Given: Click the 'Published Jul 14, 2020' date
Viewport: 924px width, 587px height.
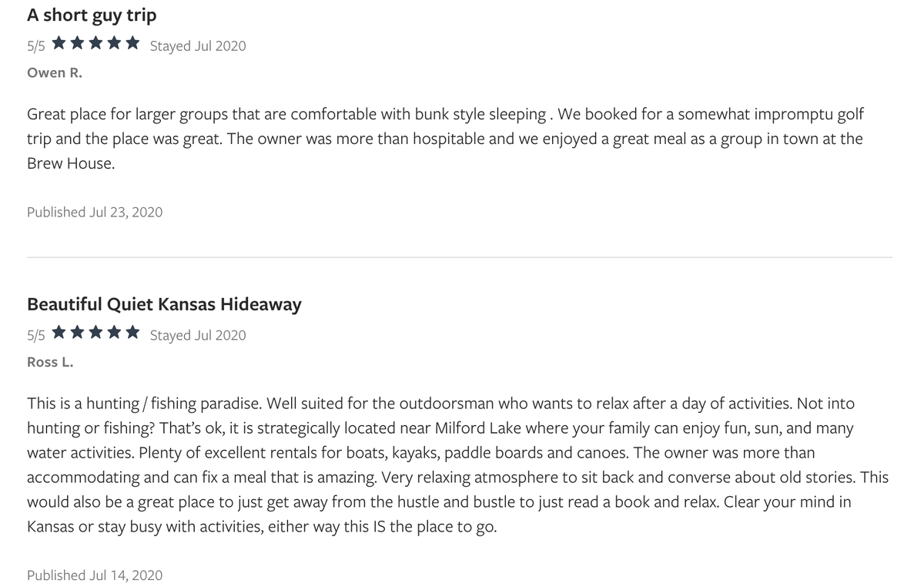Looking at the screenshot, I should [95, 575].
